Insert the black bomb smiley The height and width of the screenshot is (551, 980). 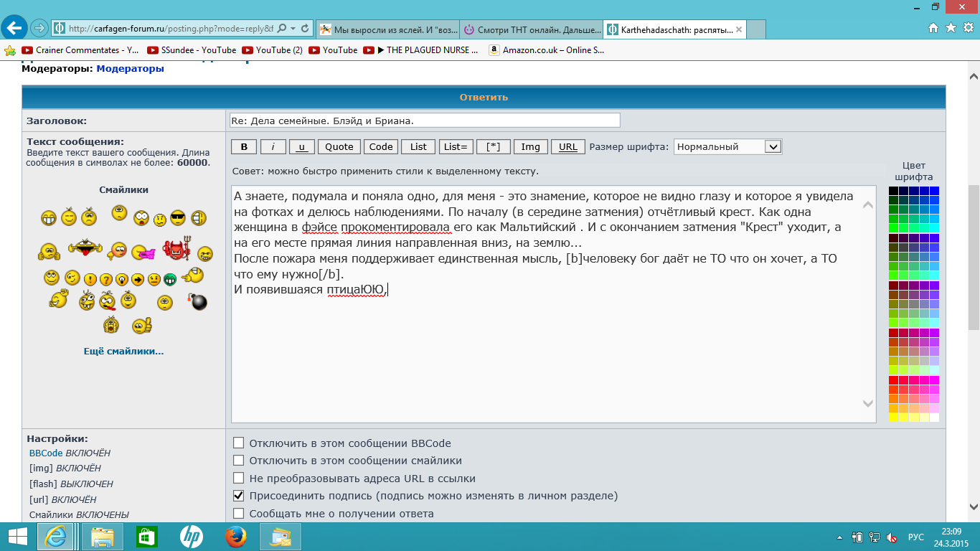198,301
